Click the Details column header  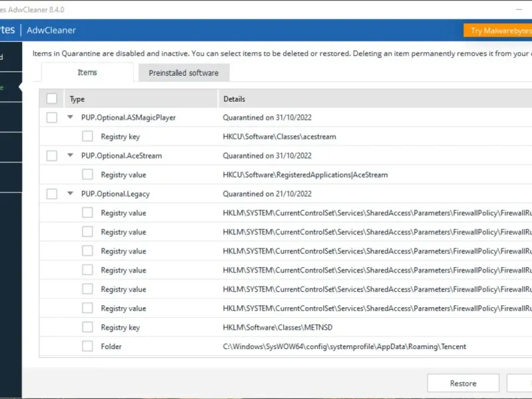[x=234, y=99]
